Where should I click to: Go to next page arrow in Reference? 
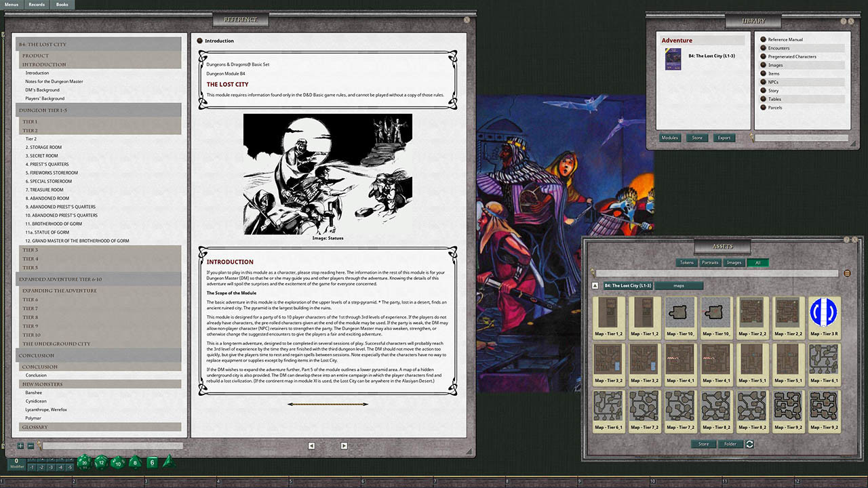click(344, 445)
